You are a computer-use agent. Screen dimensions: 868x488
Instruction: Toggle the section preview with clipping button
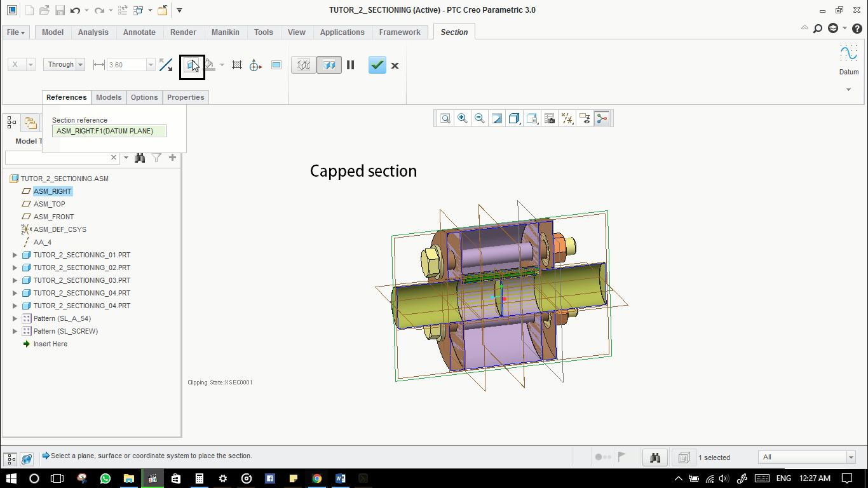point(329,65)
